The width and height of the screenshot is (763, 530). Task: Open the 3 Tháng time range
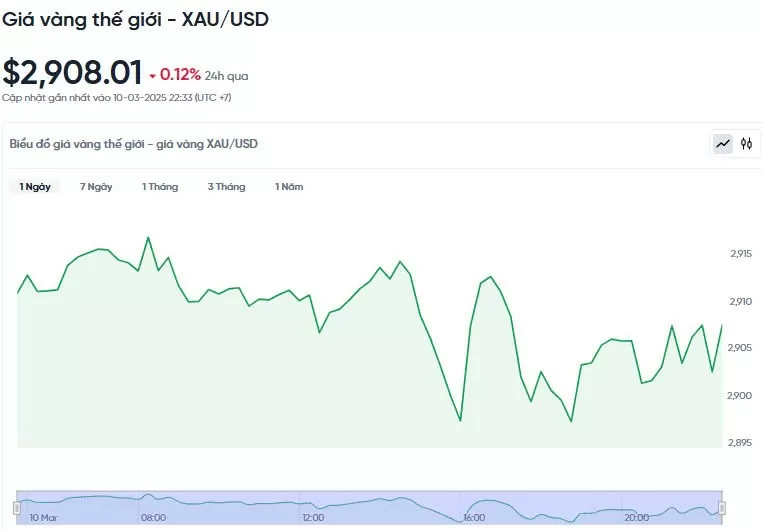point(226,187)
